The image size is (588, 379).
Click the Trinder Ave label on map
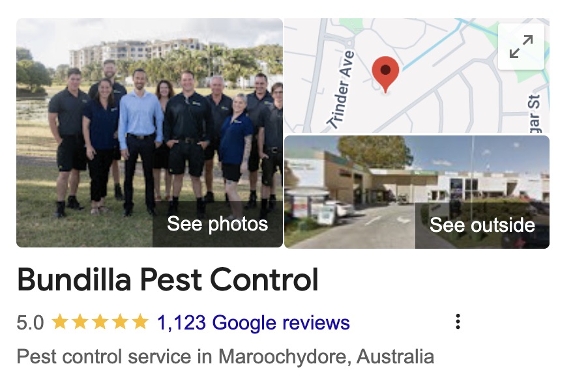point(340,89)
